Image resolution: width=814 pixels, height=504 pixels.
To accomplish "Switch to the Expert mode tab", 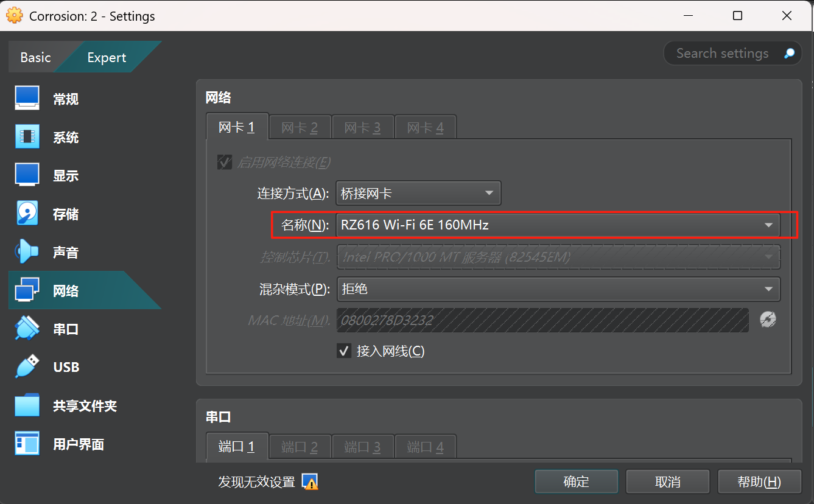I will point(107,57).
